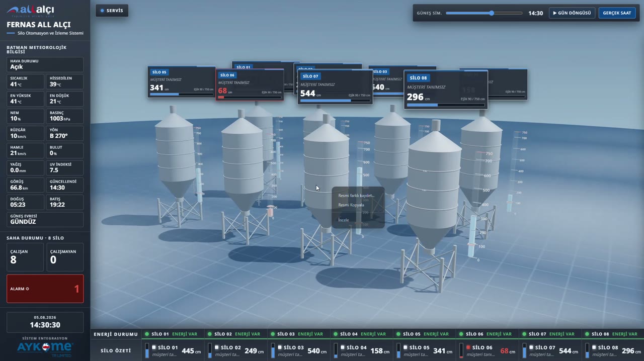Click the level bar on SİLO 07 card
The image size is (644, 361).
point(335,101)
